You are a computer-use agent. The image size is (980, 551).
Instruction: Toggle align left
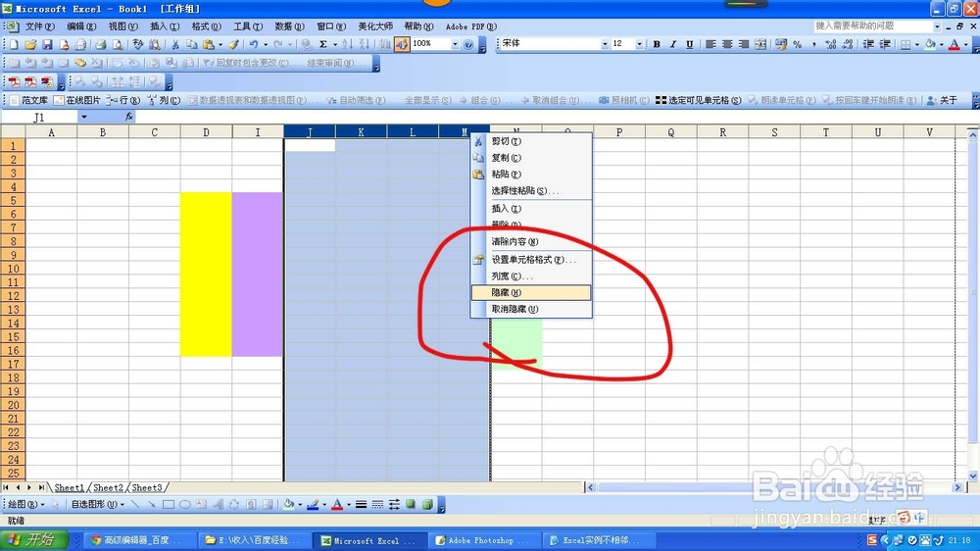pyautogui.click(x=710, y=44)
